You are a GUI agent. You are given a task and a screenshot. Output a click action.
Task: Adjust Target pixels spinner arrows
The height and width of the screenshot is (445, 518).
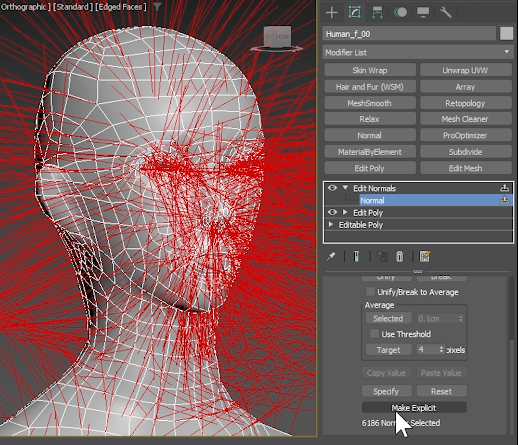pyautogui.click(x=442, y=349)
